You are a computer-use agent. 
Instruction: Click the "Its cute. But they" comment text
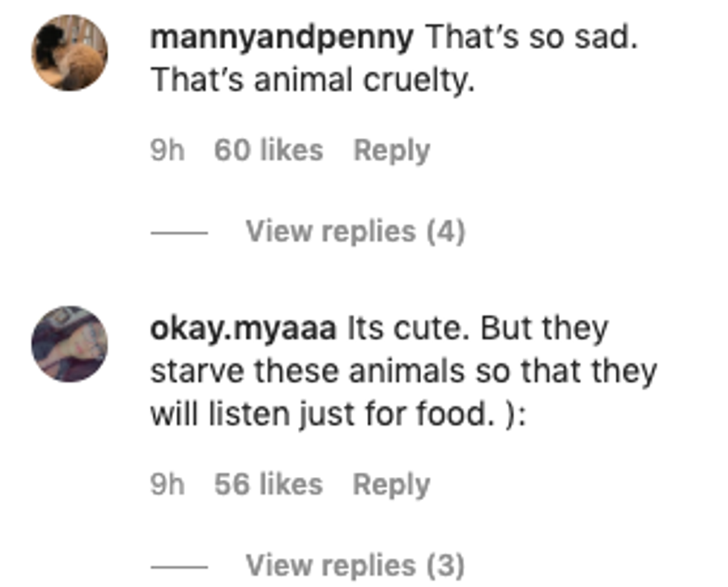478,328
